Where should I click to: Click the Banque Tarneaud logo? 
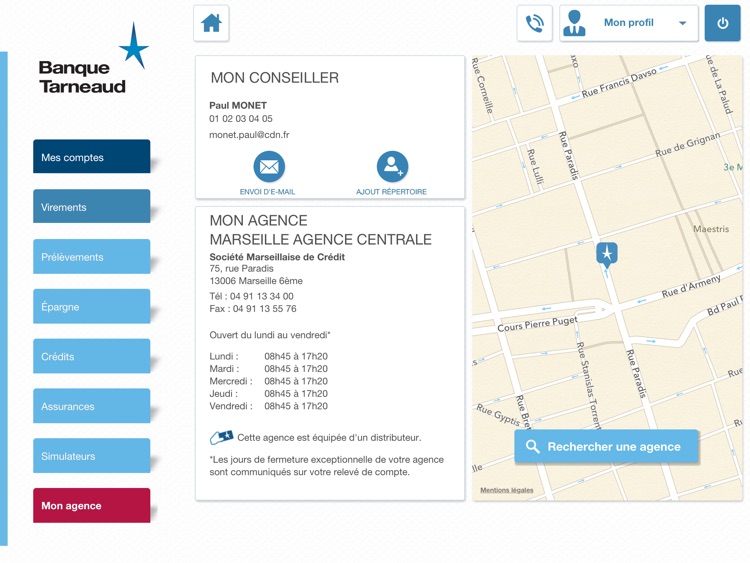(x=93, y=59)
